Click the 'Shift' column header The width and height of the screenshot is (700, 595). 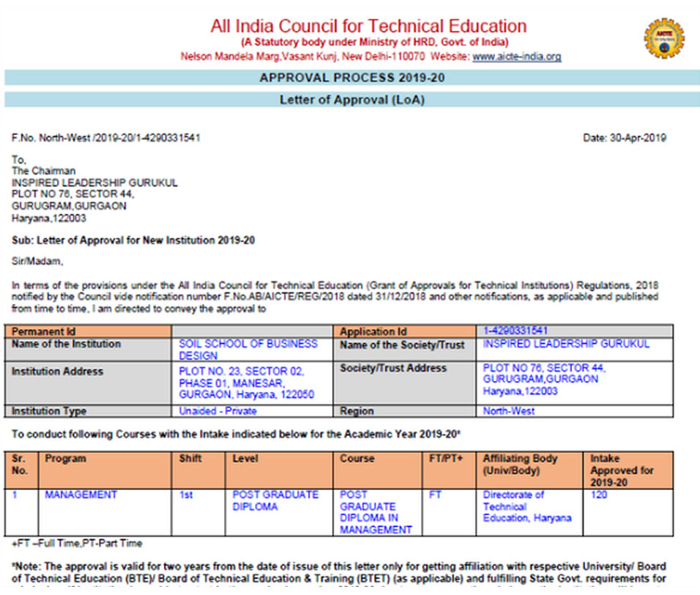[198, 470]
